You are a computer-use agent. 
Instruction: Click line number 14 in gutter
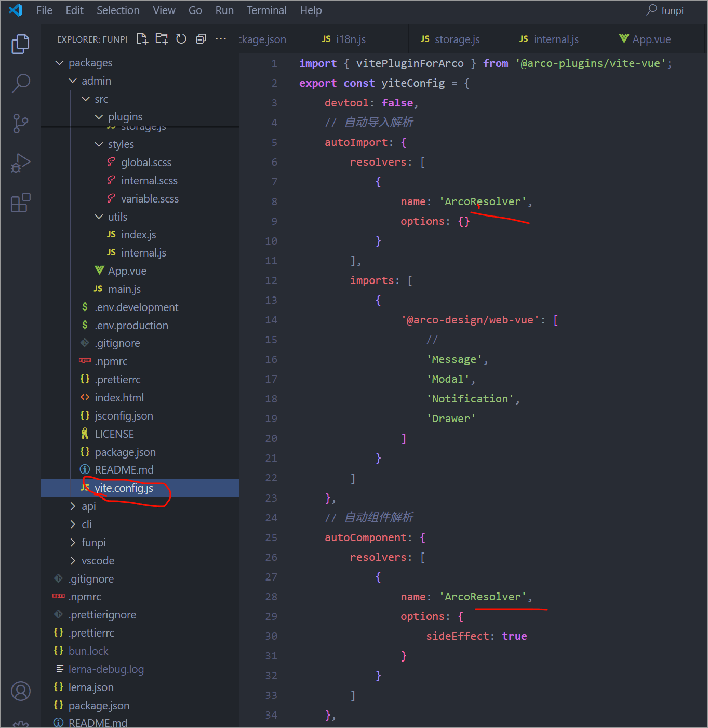pyautogui.click(x=271, y=320)
